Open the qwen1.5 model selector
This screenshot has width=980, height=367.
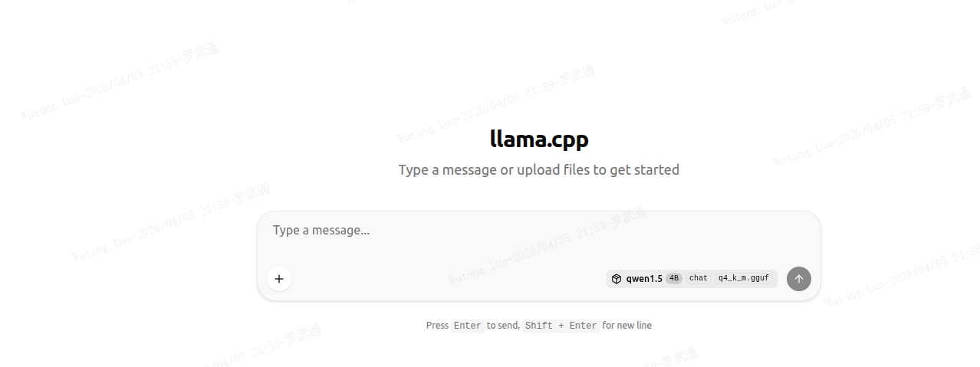coord(692,279)
